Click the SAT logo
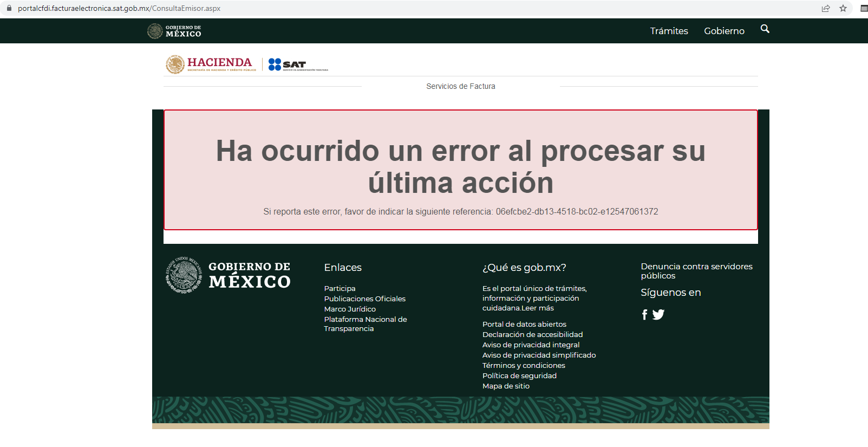Image resolution: width=868 pixels, height=447 pixels. tap(298, 64)
